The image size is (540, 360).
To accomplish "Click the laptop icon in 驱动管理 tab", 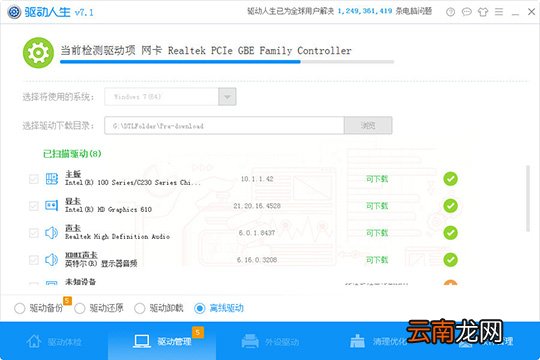I will [142, 341].
